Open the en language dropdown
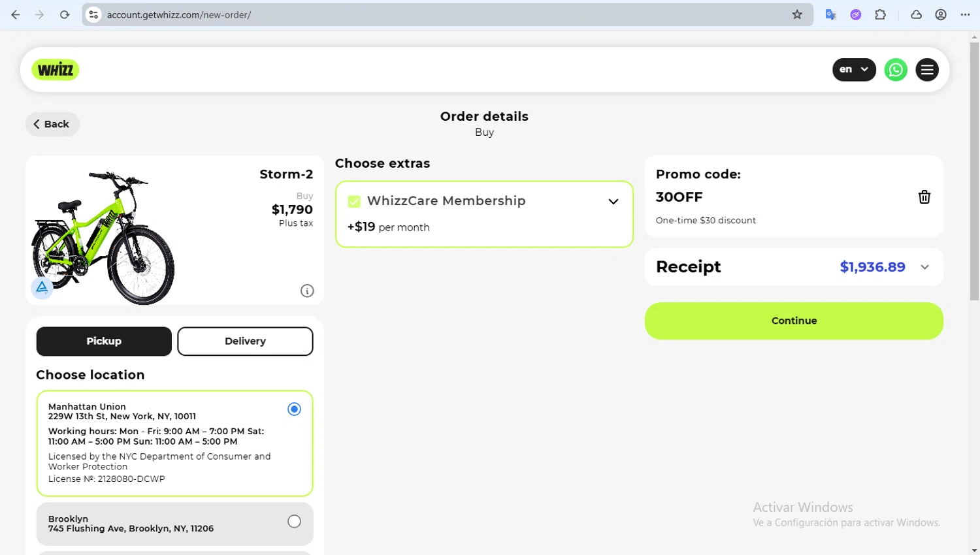The width and height of the screenshot is (980, 555). (x=854, y=70)
